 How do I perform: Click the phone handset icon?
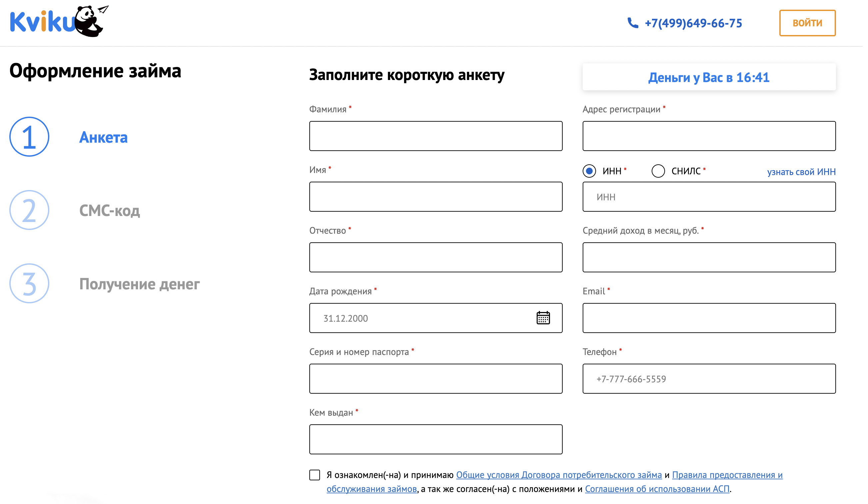click(633, 23)
